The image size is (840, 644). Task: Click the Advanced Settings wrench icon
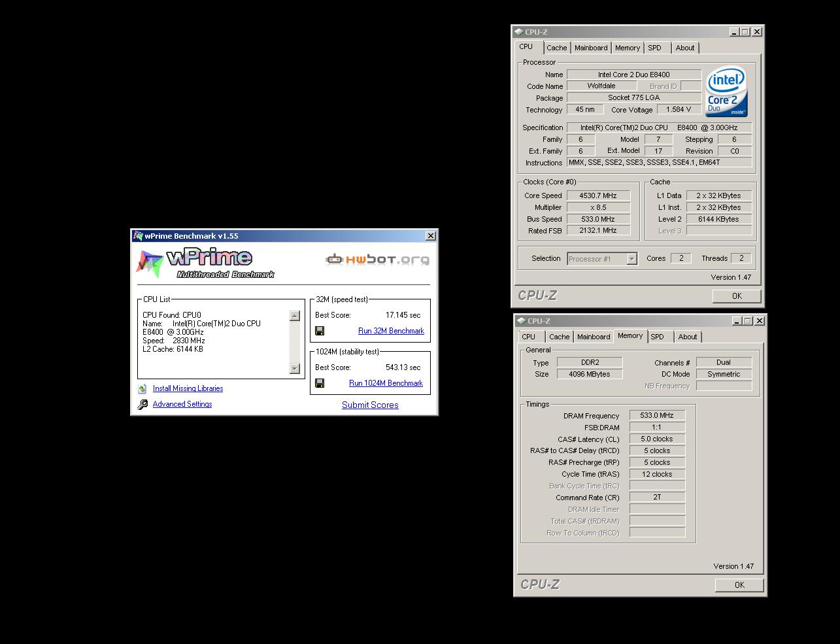tap(143, 405)
